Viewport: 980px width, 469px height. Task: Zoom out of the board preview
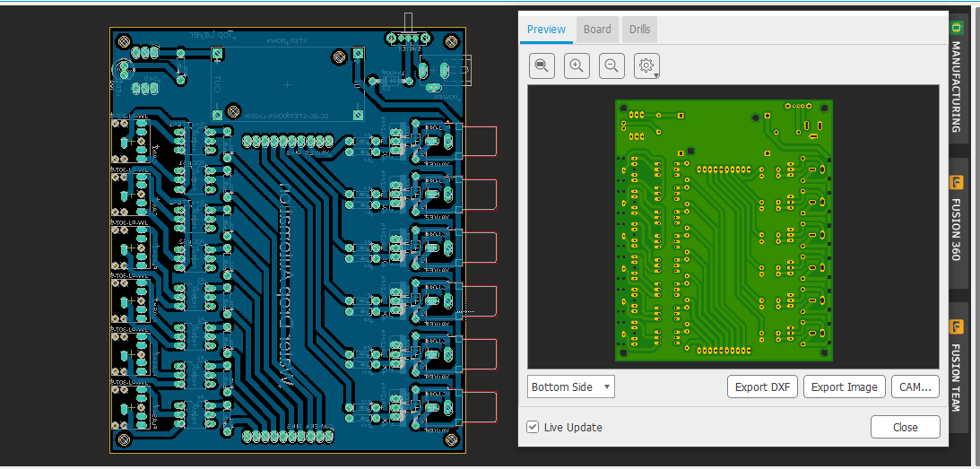611,65
